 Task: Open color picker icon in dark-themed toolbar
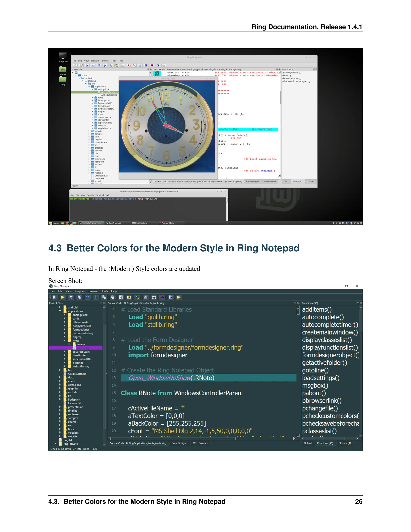click(129, 297)
